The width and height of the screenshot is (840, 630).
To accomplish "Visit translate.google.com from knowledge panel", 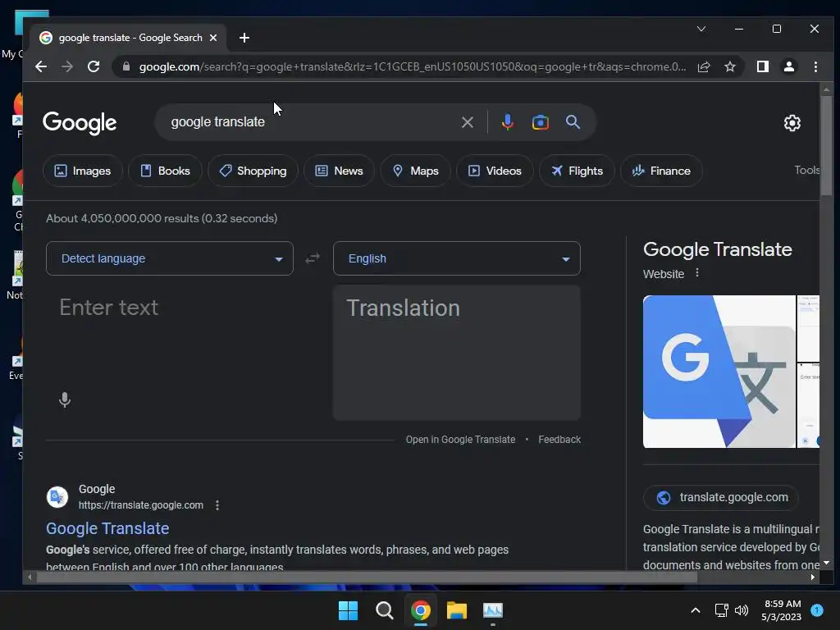I will coord(721,497).
